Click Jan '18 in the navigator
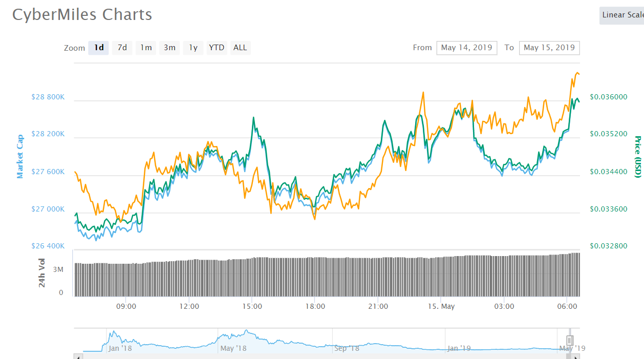Viewport: 644px width, 359px height. click(x=120, y=349)
